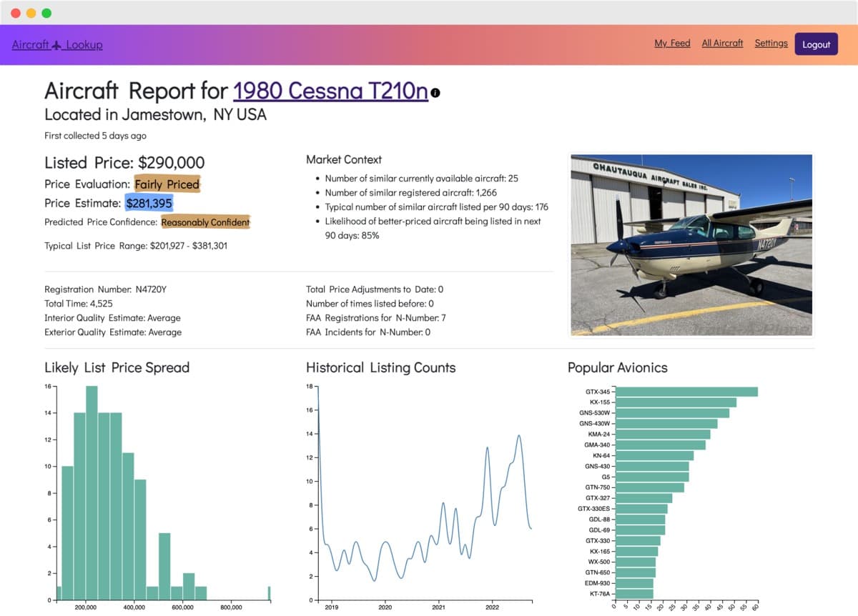Click the GMA-340 avionics bar
858x616 pixels.
pos(661,445)
